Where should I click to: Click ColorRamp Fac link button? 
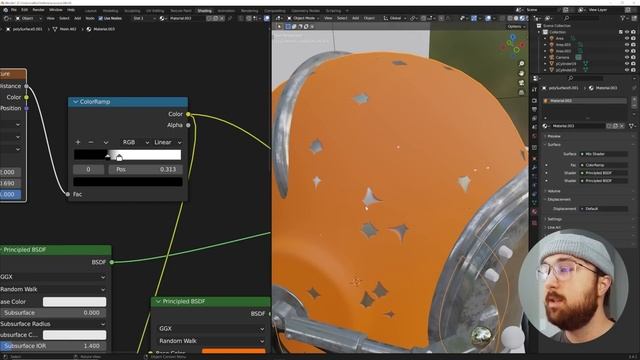pyautogui.click(x=604, y=165)
